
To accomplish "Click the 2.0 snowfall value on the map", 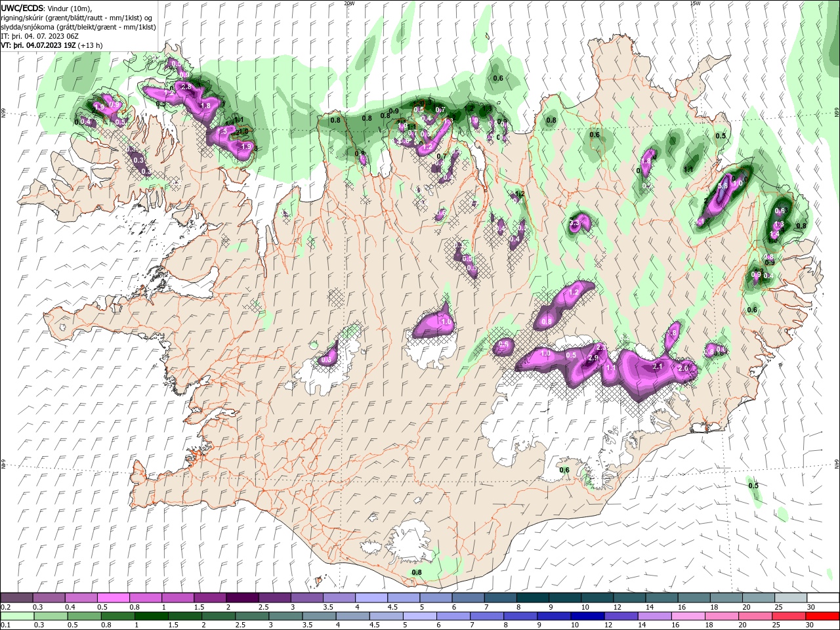I will tap(683, 369).
